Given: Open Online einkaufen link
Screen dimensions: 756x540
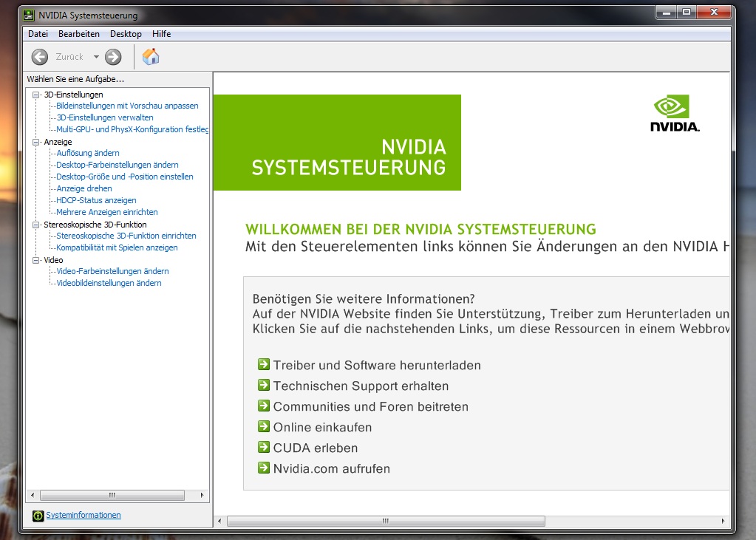Looking at the screenshot, I should coord(322,427).
